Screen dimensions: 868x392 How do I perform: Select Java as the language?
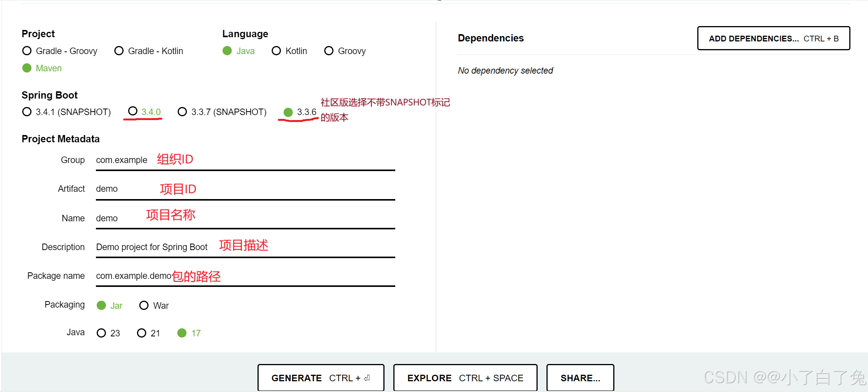[x=239, y=51]
